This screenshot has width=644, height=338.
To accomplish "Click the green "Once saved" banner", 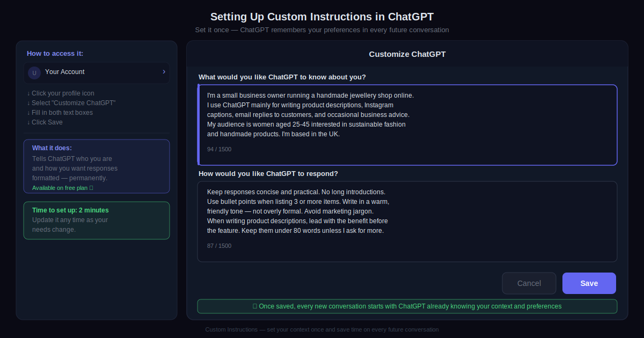I will click(407, 306).
